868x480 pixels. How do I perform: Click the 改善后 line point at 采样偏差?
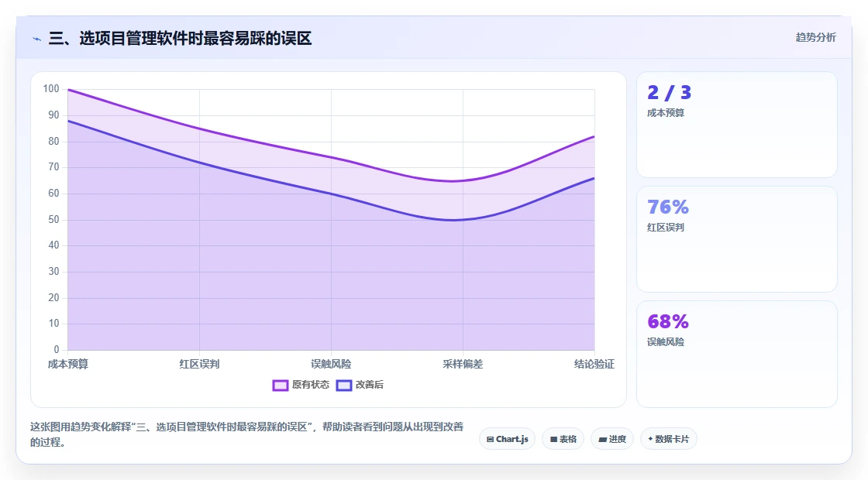click(463, 220)
